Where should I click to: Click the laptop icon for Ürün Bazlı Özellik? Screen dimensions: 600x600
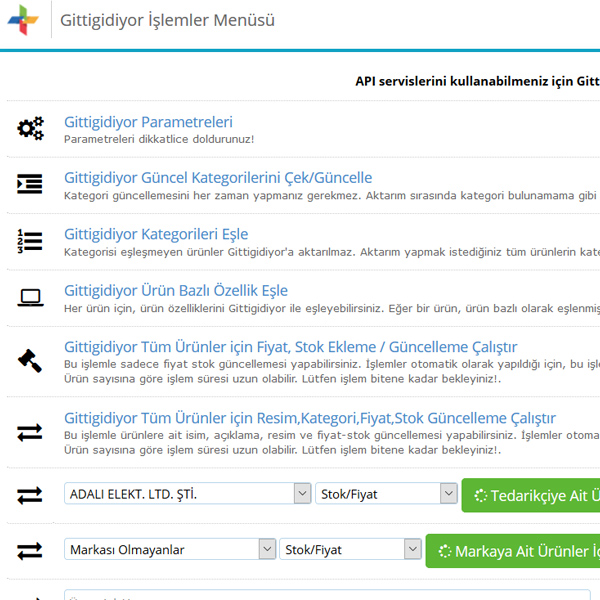coord(30,297)
